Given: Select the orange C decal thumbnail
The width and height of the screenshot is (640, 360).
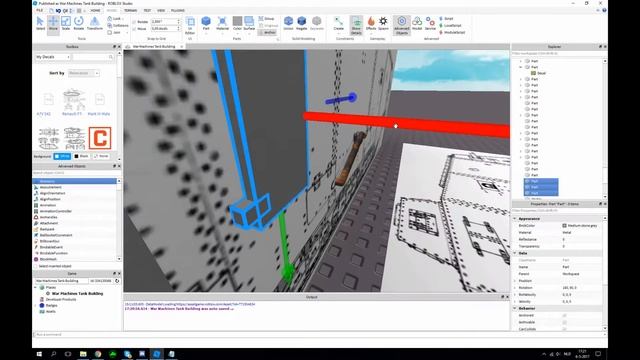Looking at the screenshot, I should pyautogui.click(x=100, y=138).
